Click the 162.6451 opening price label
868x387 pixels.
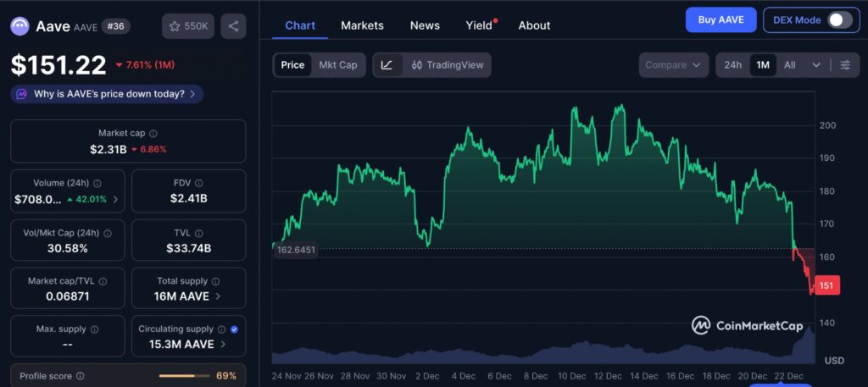pos(296,251)
